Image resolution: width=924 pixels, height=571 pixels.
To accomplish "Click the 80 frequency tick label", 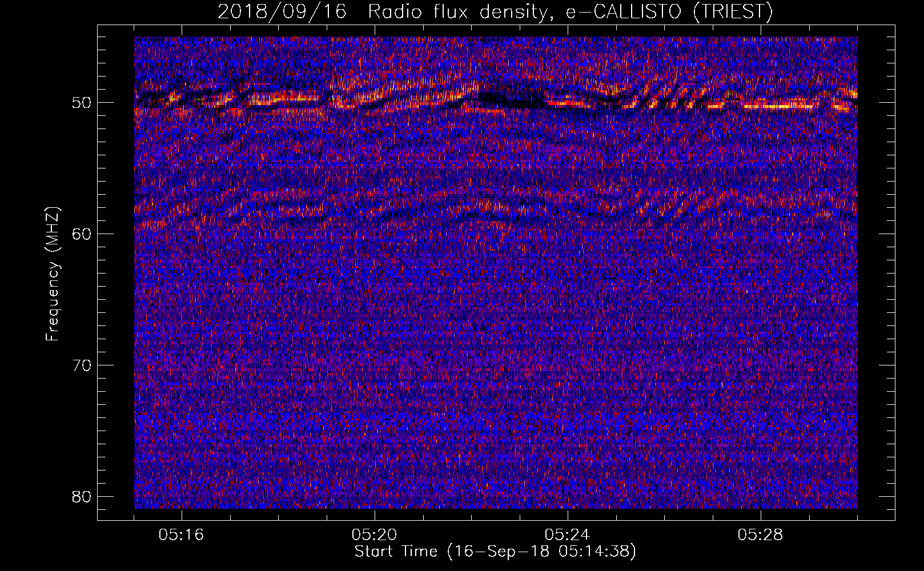I will (x=82, y=497).
